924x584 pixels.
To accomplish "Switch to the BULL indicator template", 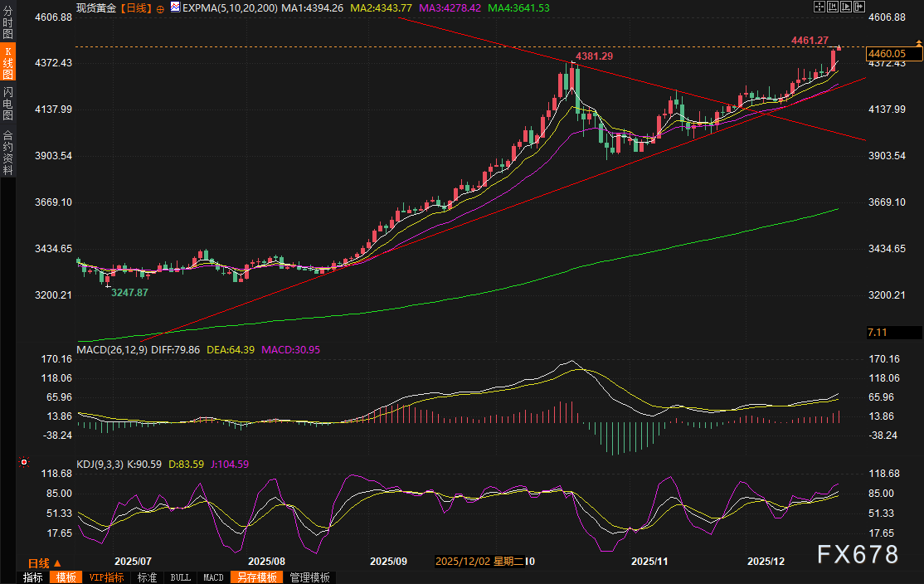I will tap(180, 577).
